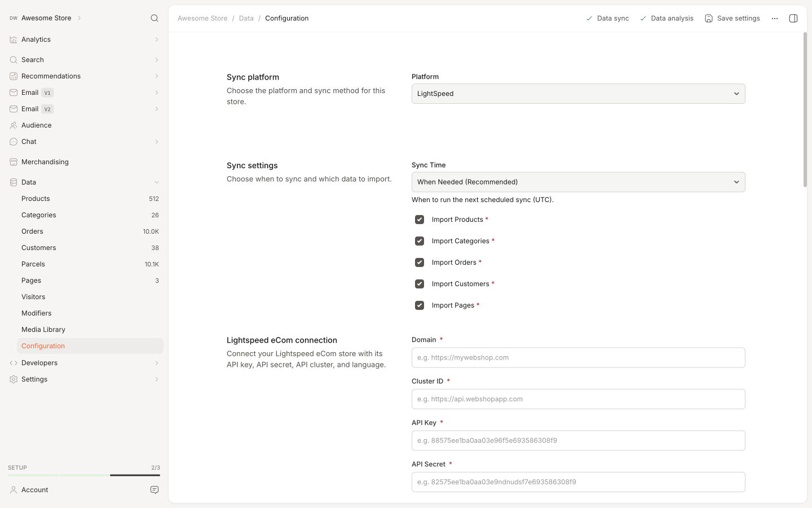Click the Merchandising store icon
Screen dimensions: 812x508
pos(14,162)
